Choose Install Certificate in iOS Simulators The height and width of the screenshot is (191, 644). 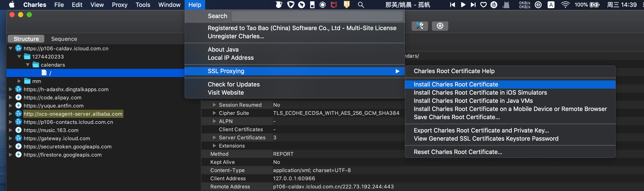coord(510,92)
